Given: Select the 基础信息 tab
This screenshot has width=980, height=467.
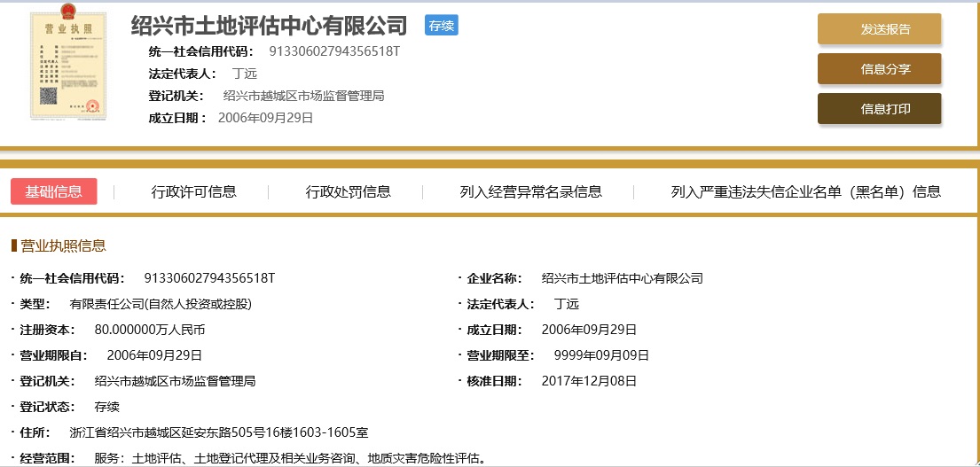Looking at the screenshot, I should tap(54, 191).
